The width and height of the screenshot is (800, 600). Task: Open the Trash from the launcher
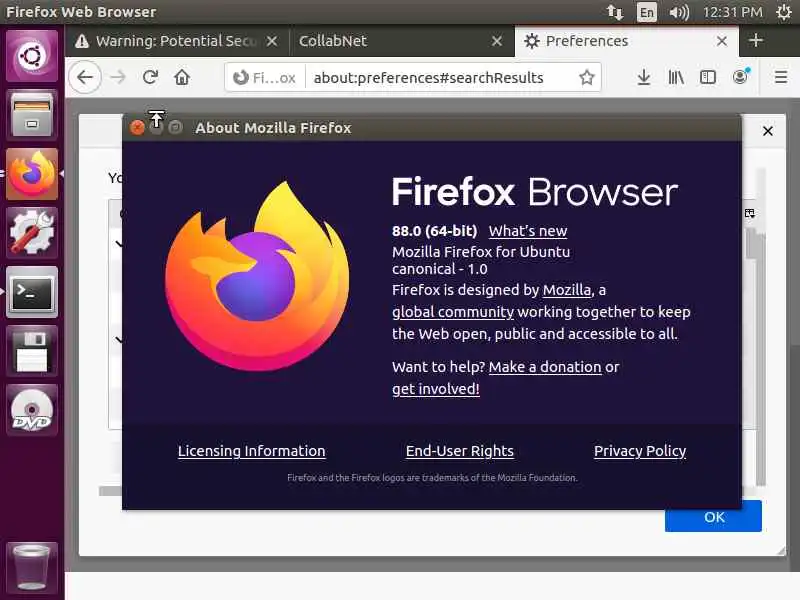(x=32, y=567)
